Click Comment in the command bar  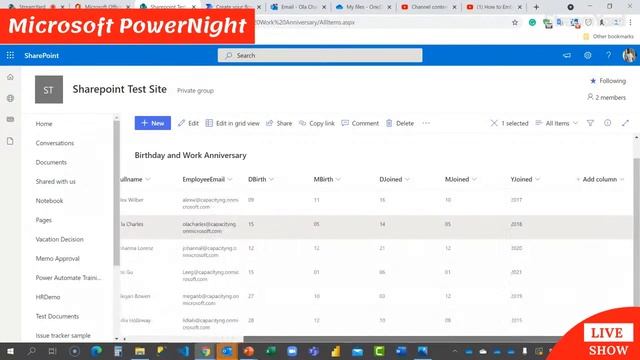[x=360, y=123]
